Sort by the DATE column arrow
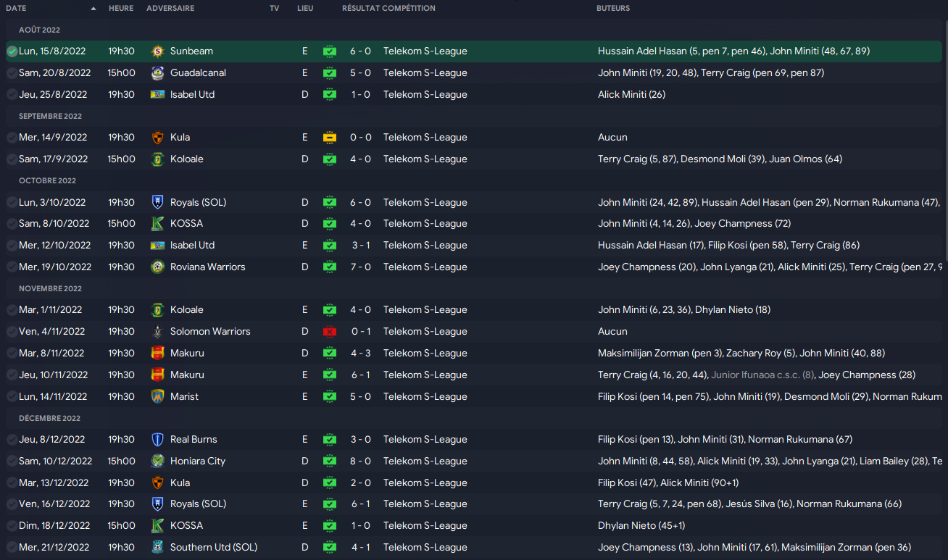 [x=93, y=9]
